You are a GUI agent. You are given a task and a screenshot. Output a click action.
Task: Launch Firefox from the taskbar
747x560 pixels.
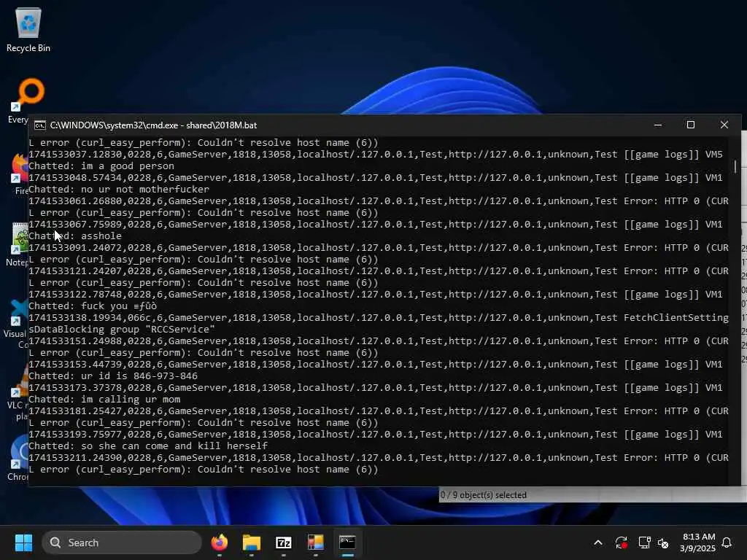[x=219, y=542]
